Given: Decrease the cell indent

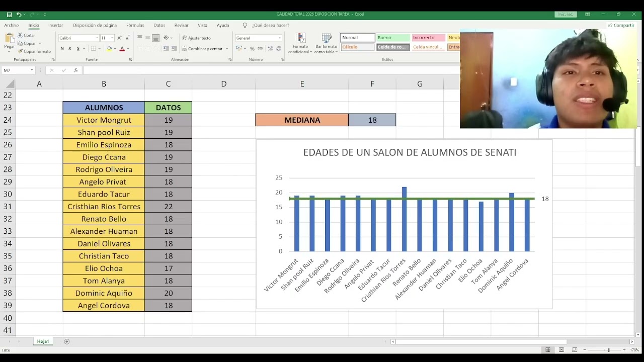Looking at the screenshot, I should [166, 49].
